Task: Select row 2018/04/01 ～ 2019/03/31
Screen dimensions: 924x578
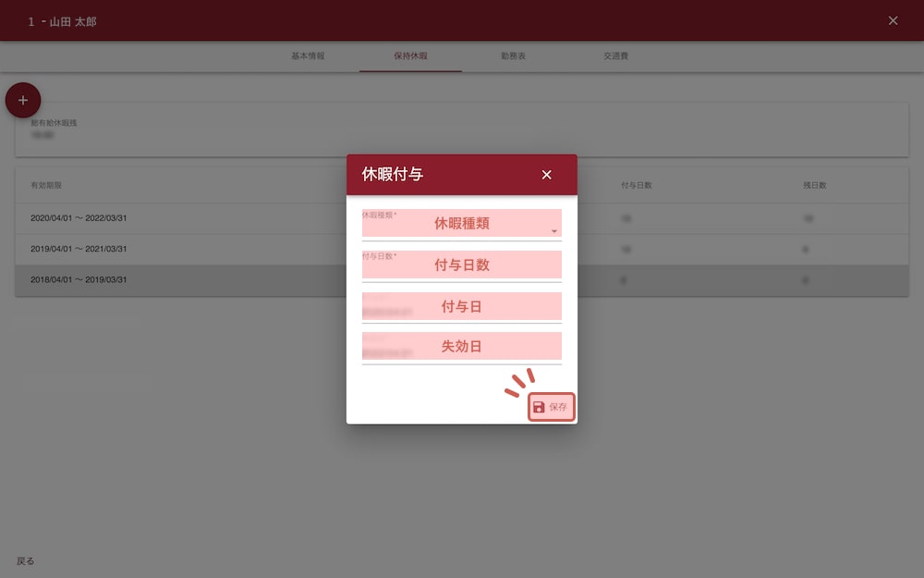Action: [79, 279]
